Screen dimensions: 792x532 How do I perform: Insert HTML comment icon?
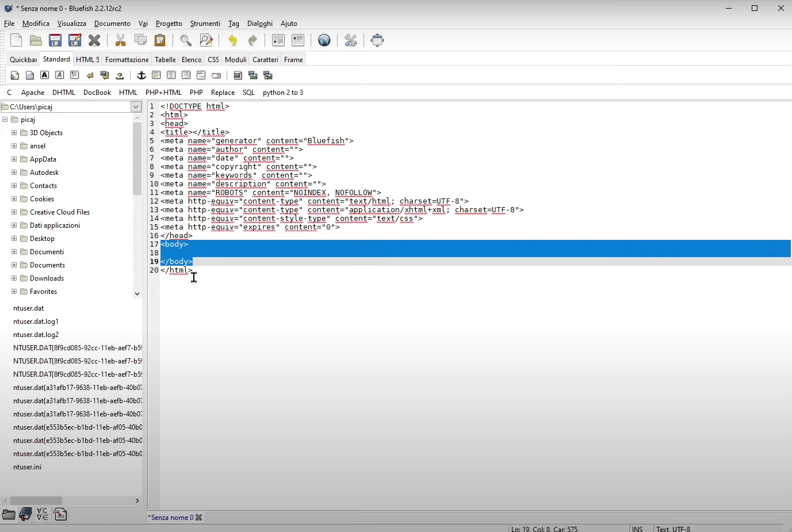point(201,75)
